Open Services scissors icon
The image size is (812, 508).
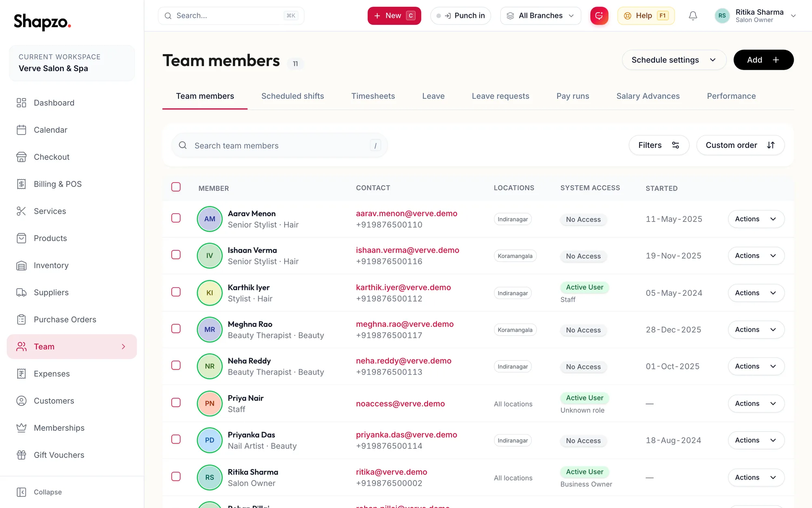click(x=22, y=211)
